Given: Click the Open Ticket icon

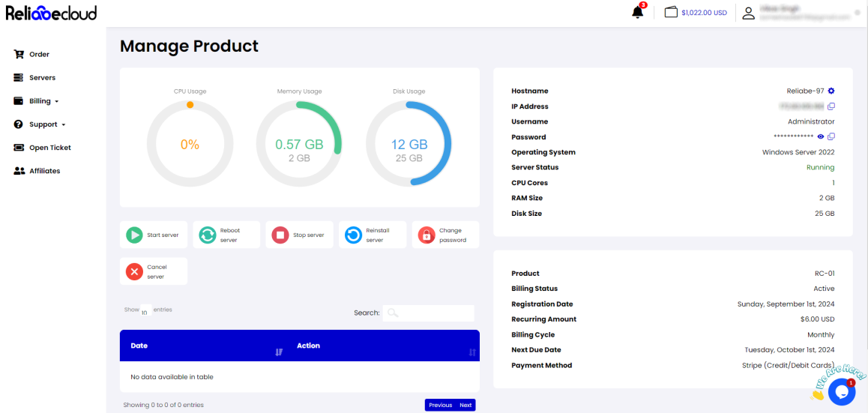Looking at the screenshot, I should [19, 147].
